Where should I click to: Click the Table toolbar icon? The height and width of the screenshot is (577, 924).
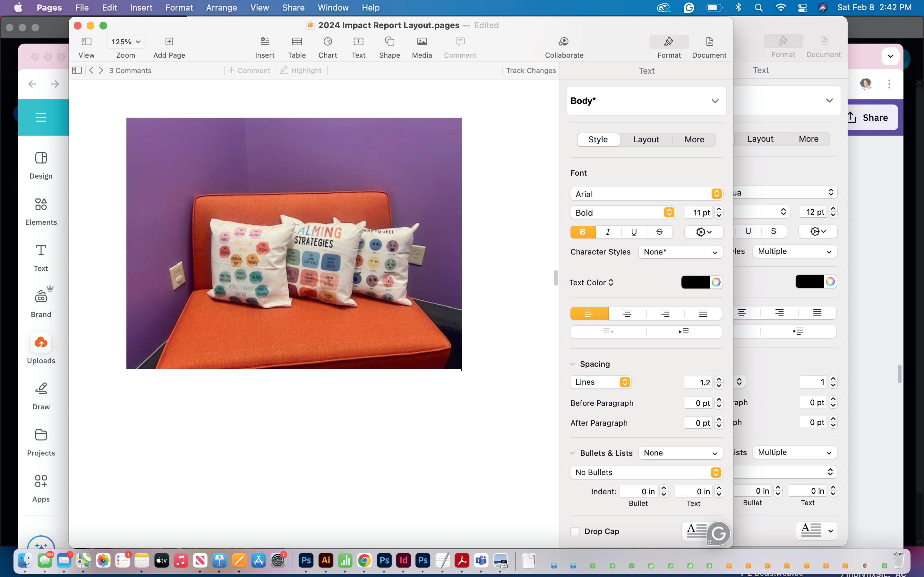297,42
